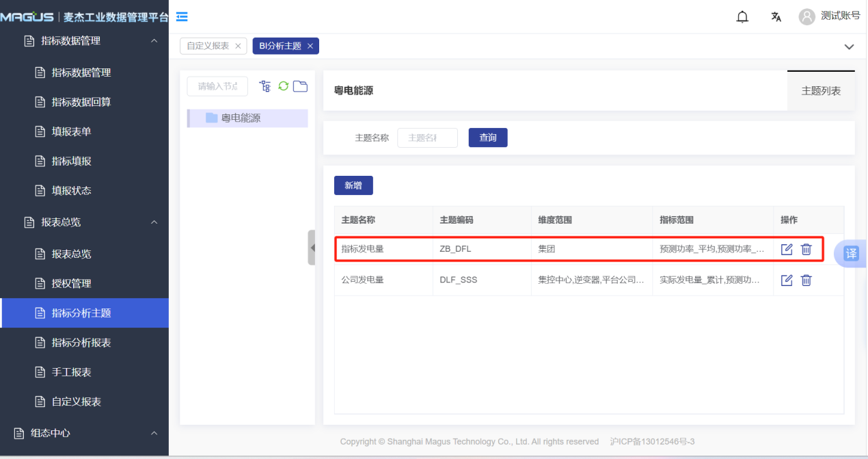This screenshot has width=868, height=459.
Task: Click the green refresh tree icon
Action: 283,86
